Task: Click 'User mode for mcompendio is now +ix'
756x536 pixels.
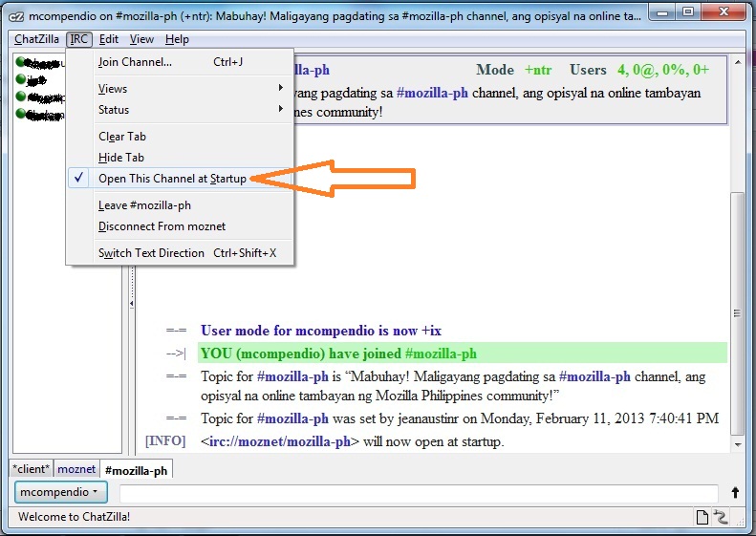Action: tap(321, 331)
